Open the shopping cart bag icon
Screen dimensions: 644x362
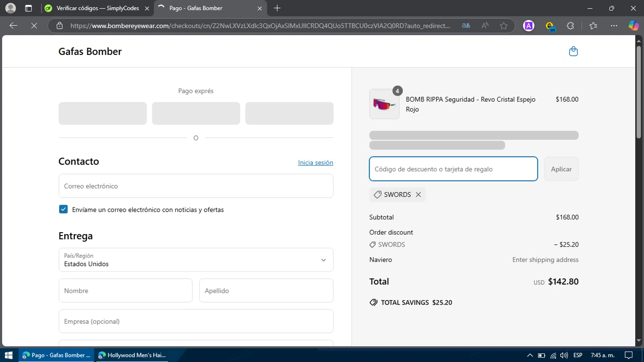coord(573,52)
